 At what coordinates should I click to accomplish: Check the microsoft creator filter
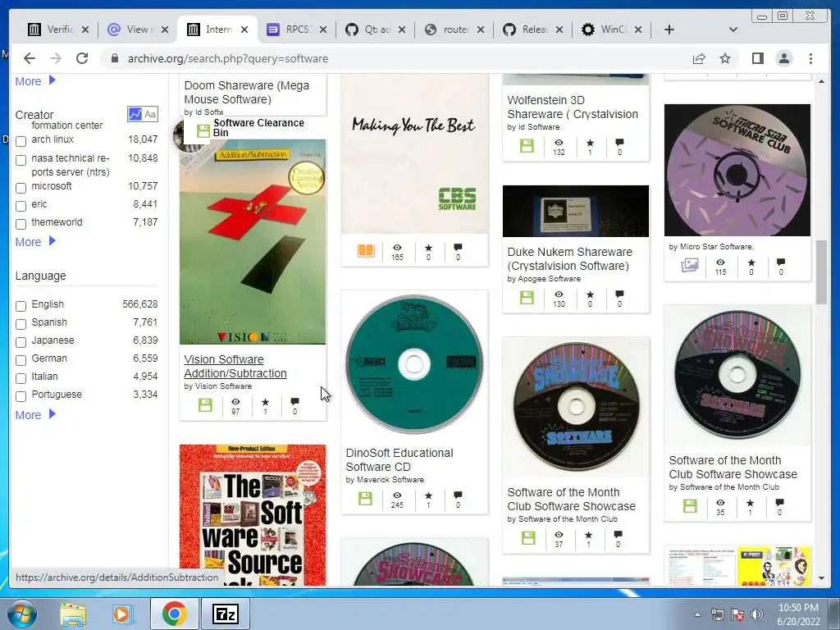21,188
